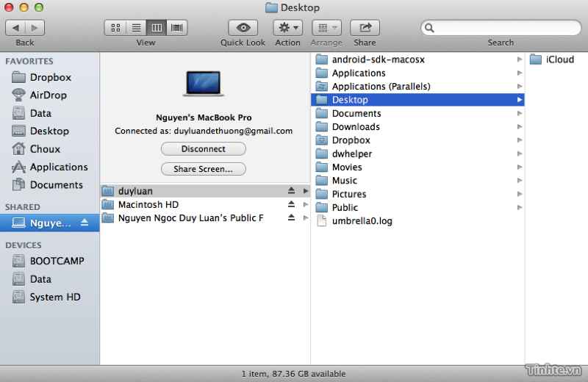Focus the Search field
Screen dimensions: 588x382
tap(501, 28)
